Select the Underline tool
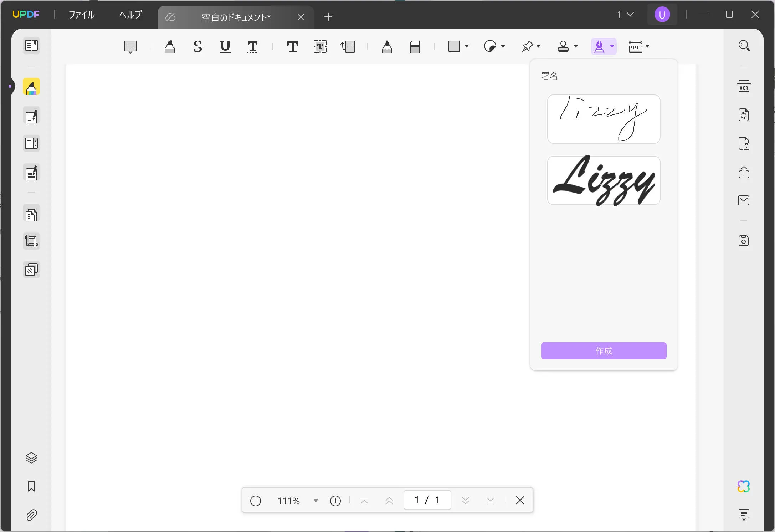775x532 pixels. point(225,47)
